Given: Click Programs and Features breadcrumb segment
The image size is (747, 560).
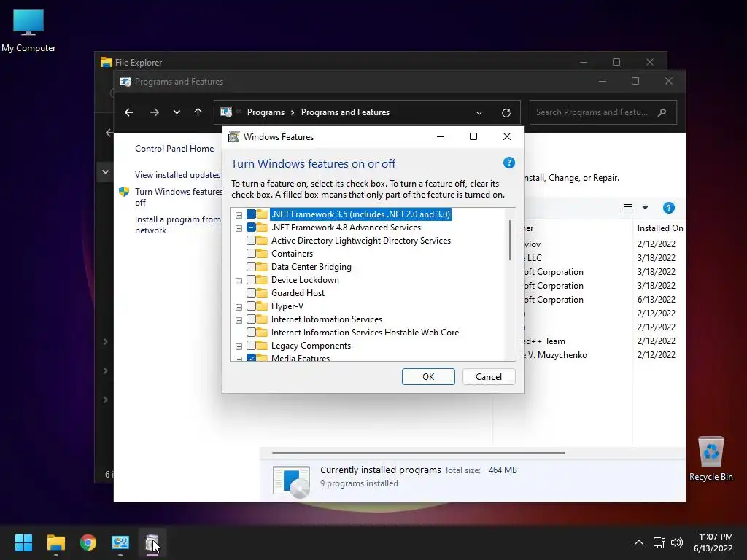Looking at the screenshot, I should click(345, 112).
